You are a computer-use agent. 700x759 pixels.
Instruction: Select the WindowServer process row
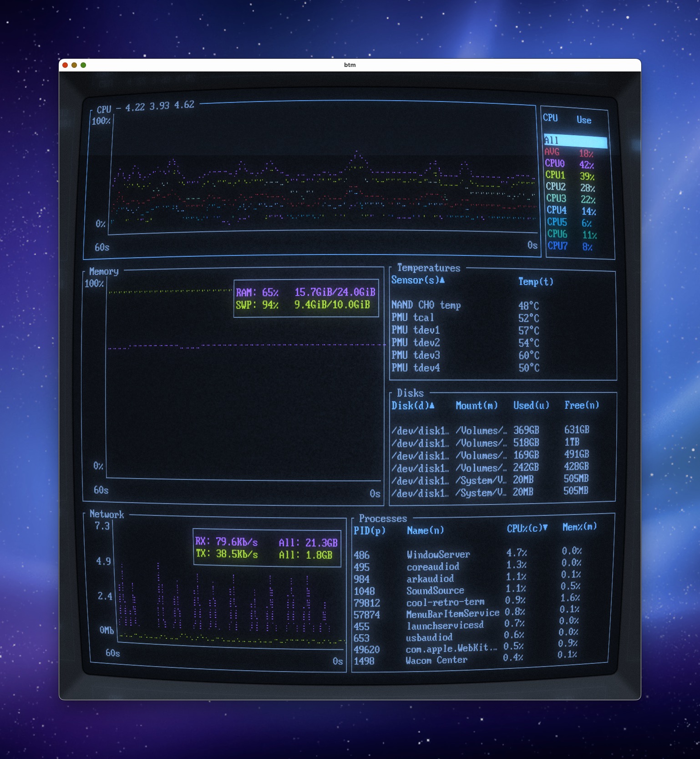pos(438,555)
